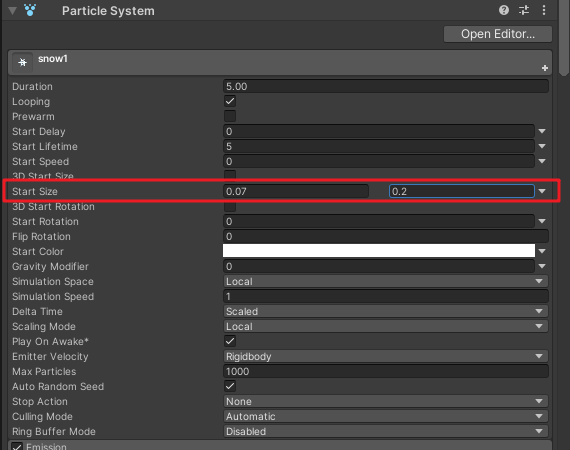Click the Start Size minimum field 0.07
570x450 pixels.
pyautogui.click(x=296, y=191)
